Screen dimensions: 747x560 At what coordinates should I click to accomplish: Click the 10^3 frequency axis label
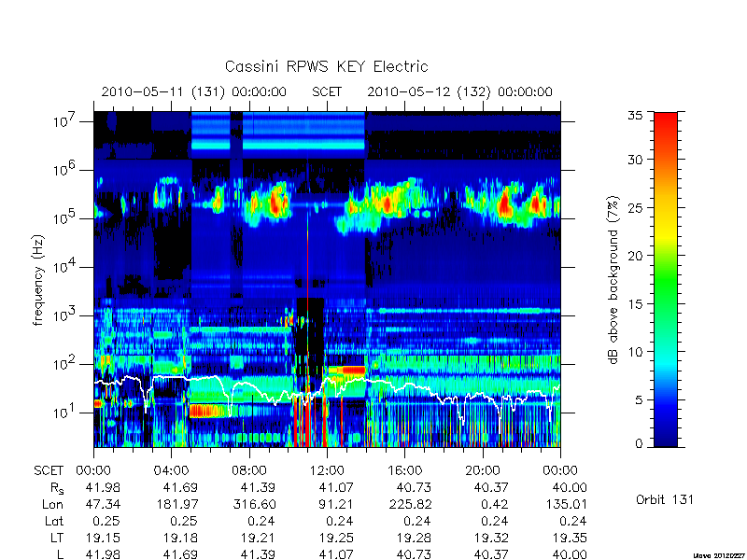click(x=65, y=315)
